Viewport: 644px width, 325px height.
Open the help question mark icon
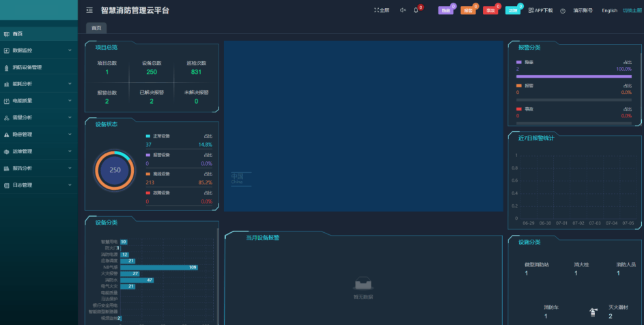pyautogui.click(x=563, y=11)
